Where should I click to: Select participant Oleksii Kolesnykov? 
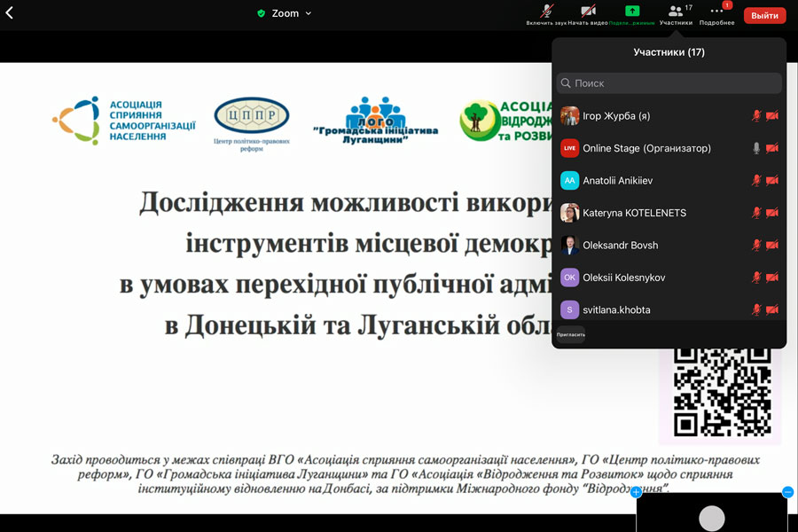(669, 278)
